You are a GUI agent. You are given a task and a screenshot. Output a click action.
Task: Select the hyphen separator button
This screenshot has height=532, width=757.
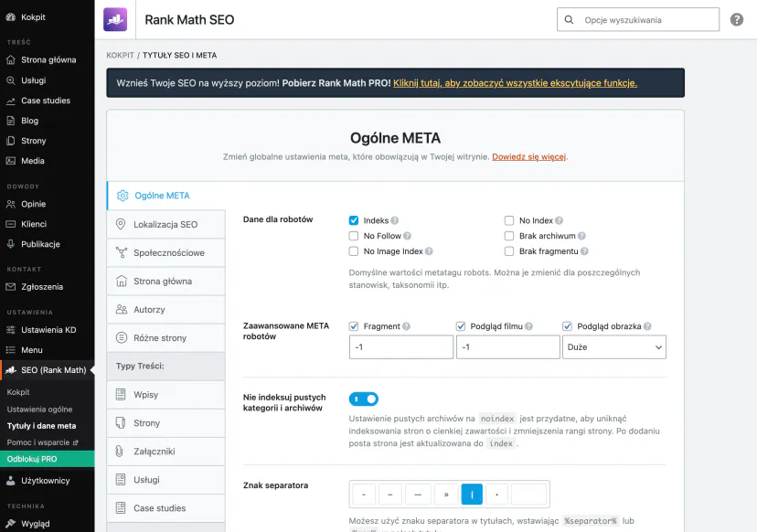[364, 495]
